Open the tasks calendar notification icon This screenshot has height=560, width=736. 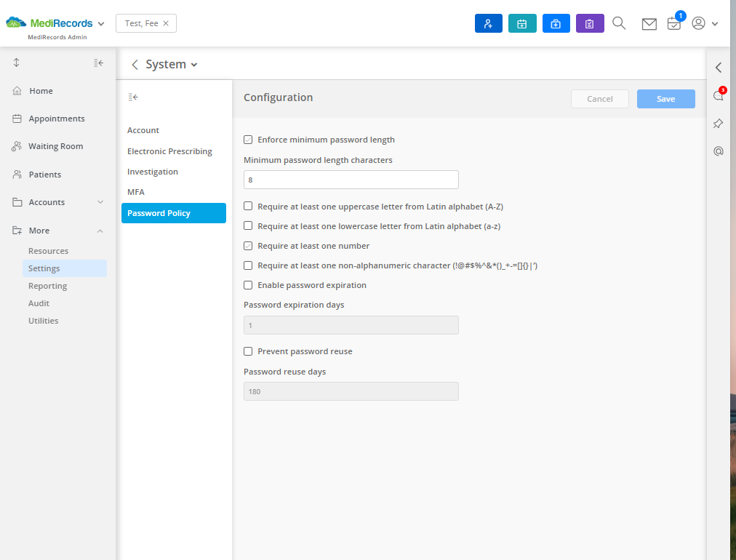[x=674, y=23]
